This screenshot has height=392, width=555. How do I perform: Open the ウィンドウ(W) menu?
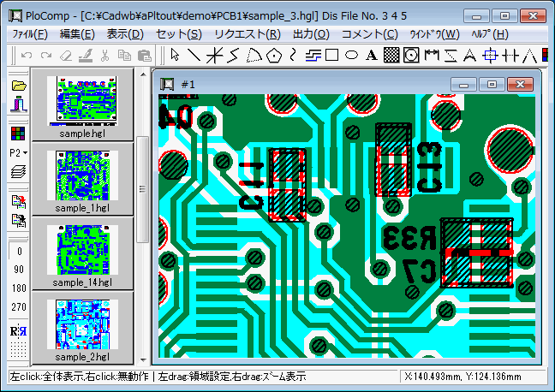434,34
